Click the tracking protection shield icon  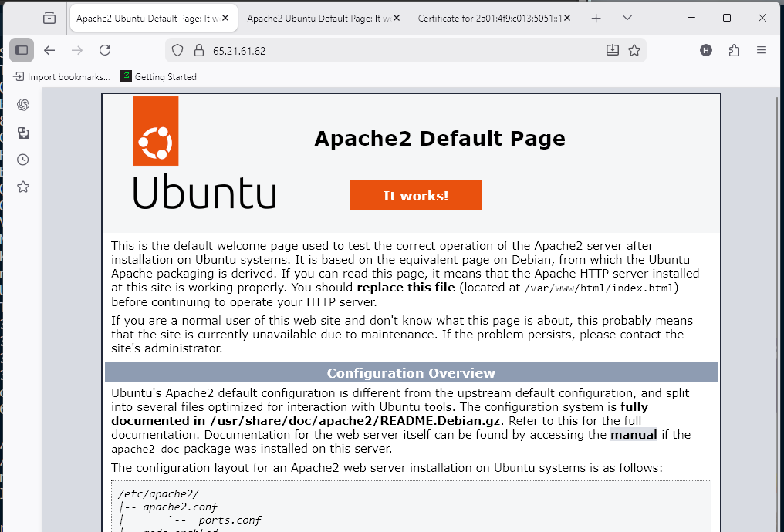click(177, 50)
